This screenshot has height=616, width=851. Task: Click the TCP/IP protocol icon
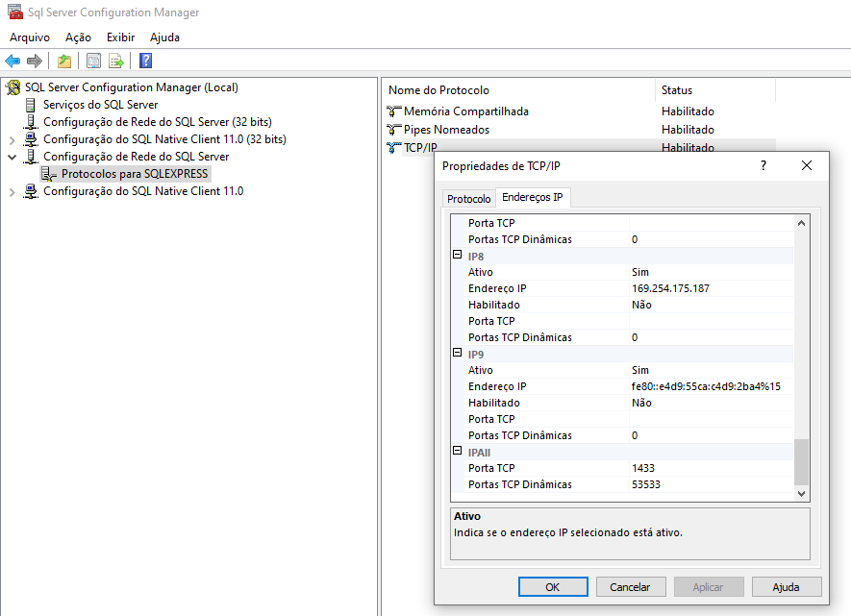tap(394, 147)
